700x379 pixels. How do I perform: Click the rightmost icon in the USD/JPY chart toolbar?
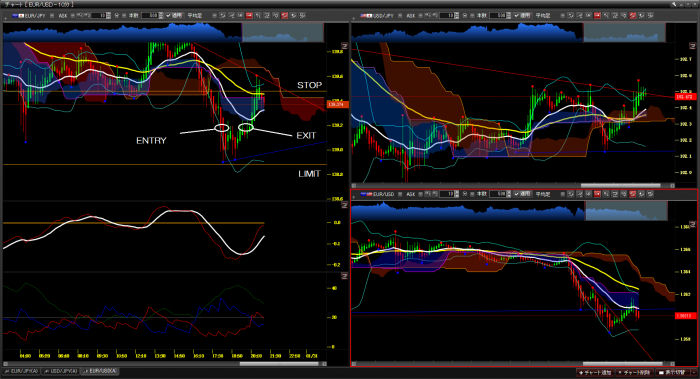click(650, 15)
